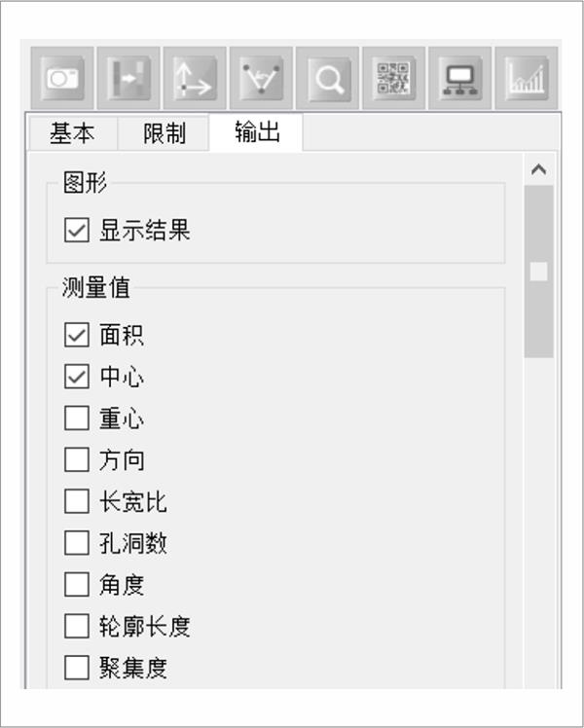
Task: Disable the 面积 measurement checkbox
Action: [x=76, y=336]
